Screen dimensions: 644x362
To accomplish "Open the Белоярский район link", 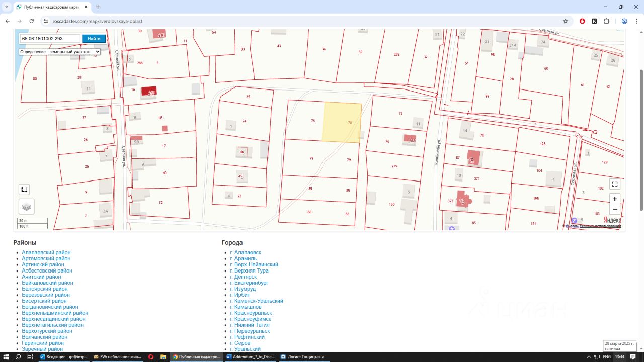I will [x=45, y=289].
